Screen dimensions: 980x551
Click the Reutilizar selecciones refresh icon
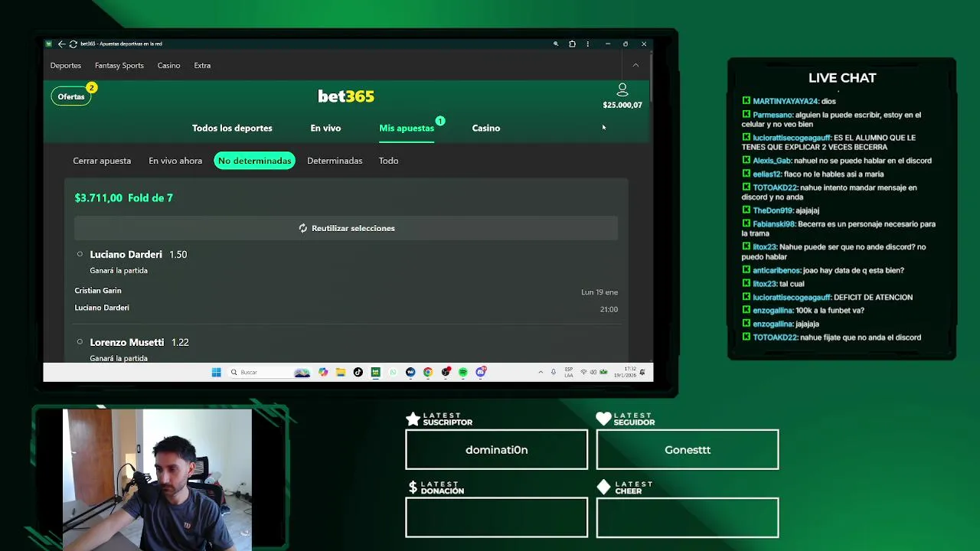303,228
